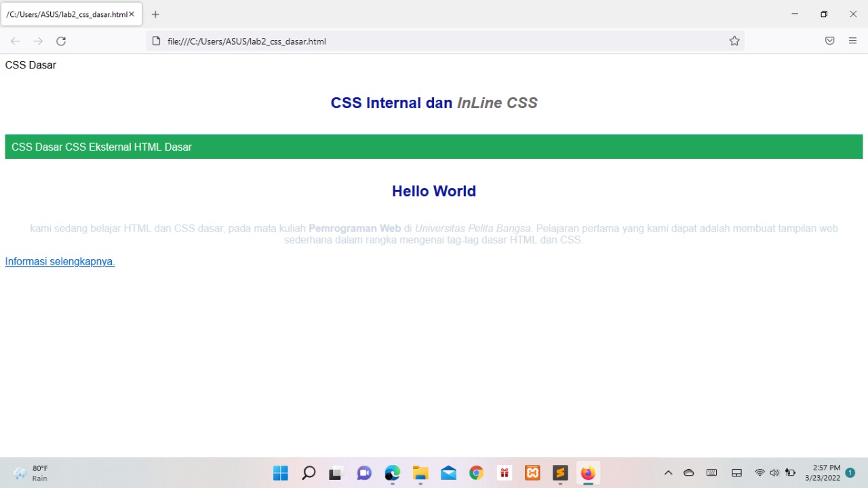The width and height of the screenshot is (868, 488).
Task: Show hidden system tray icons
Action: click(668, 473)
